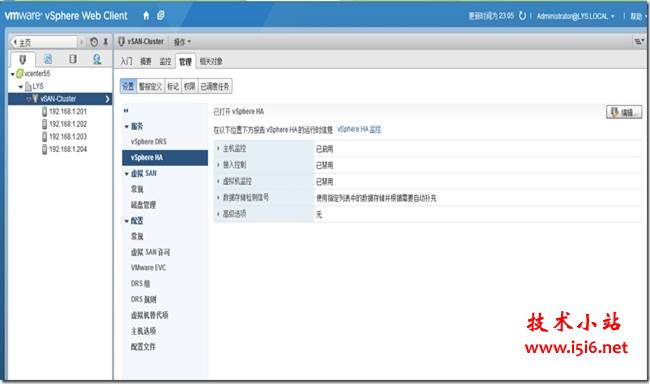Switch to Storage inventory icon
This screenshot has width=650, height=384.
click(x=73, y=59)
